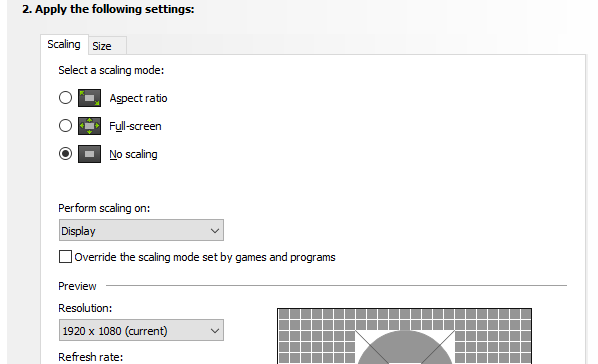This screenshot has height=364, width=598.
Task: Enable Override the scaling mode checkbox
Action: [x=65, y=257]
